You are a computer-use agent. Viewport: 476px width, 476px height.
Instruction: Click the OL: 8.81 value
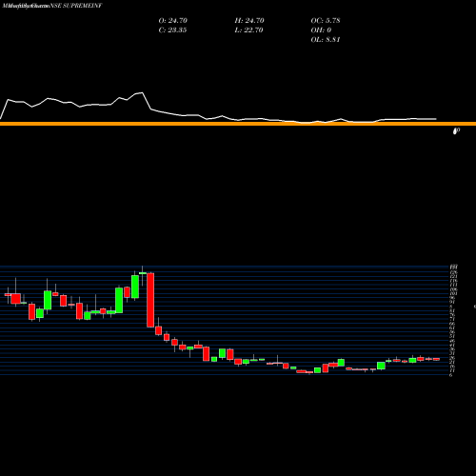coord(326,39)
